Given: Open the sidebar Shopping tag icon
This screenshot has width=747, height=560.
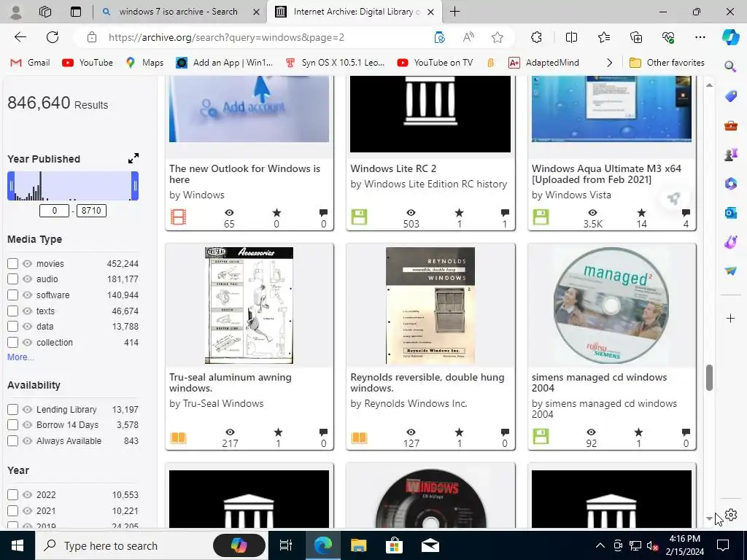Looking at the screenshot, I should [730, 96].
